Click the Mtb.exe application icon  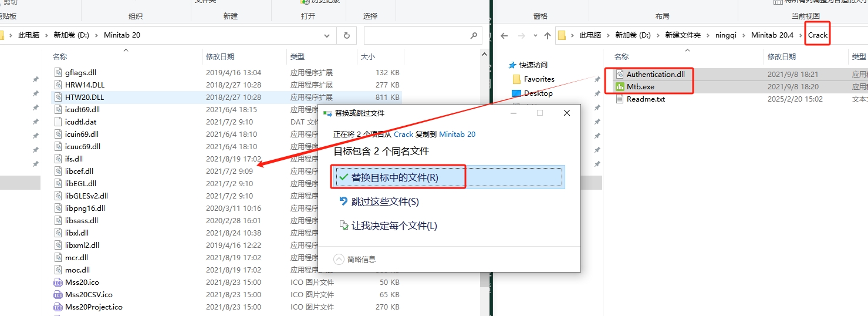(620, 86)
